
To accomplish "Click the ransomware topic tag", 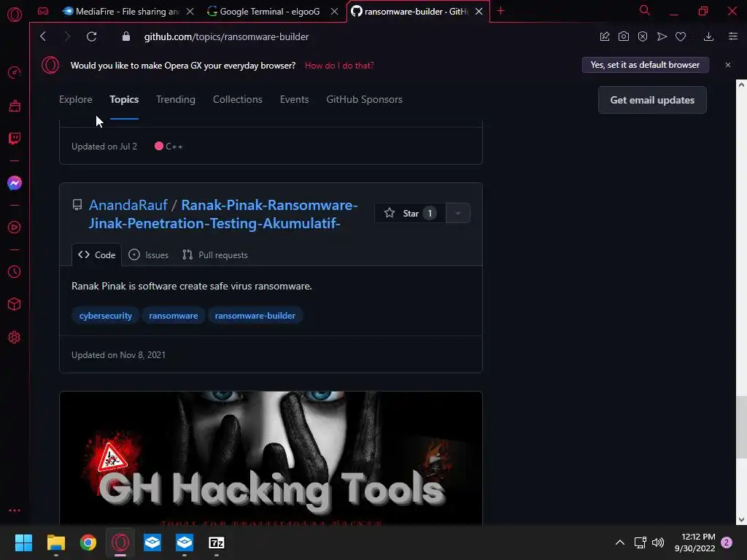I will [173, 316].
